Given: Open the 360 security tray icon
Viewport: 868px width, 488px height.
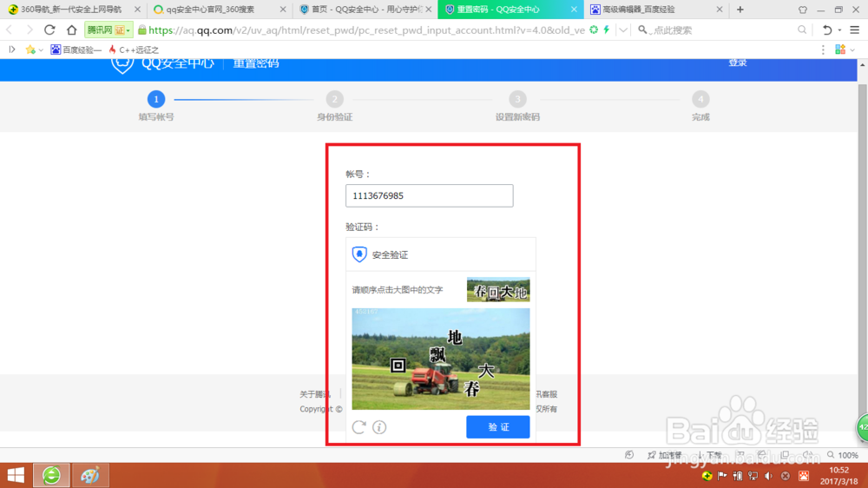Looking at the screenshot, I should (x=707, y=476).
